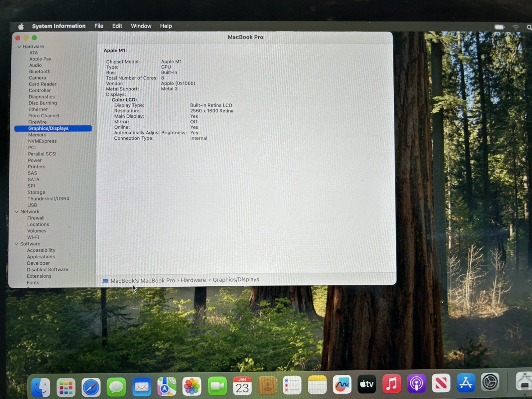Open the Contacts app in the Dock
532x399 pixels.
point(267,385)
